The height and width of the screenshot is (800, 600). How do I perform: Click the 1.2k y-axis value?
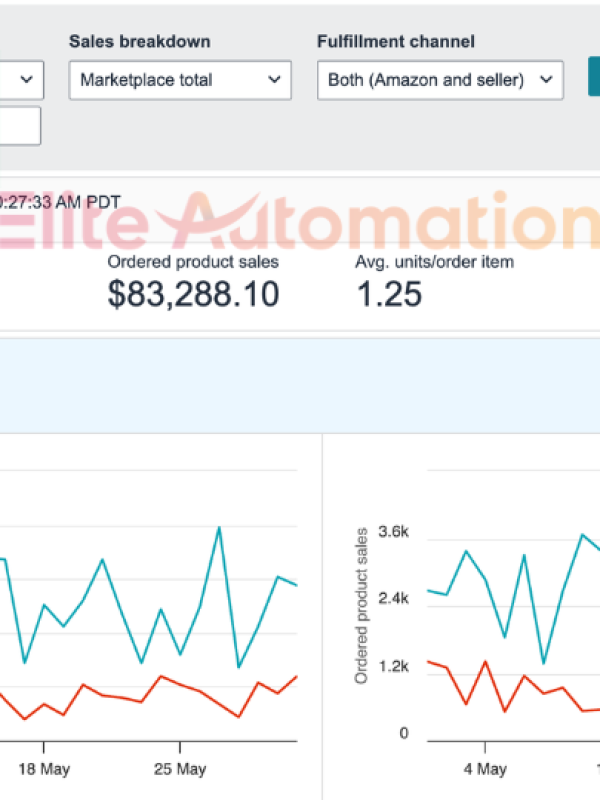[393, 666]
